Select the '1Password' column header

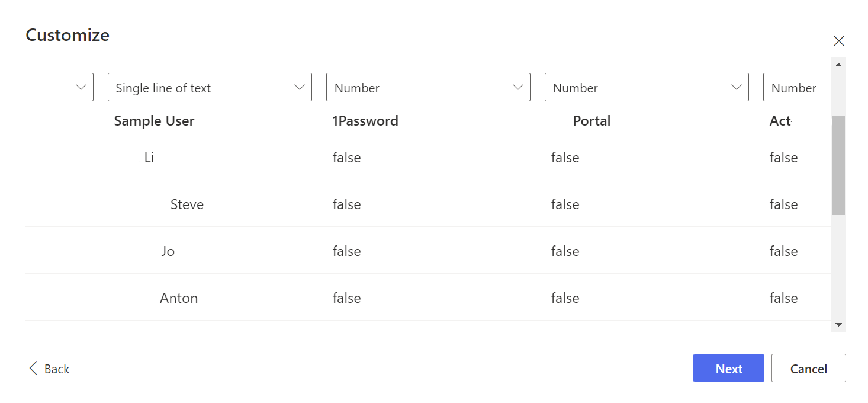pyautogui.click(x=365, y=121)
